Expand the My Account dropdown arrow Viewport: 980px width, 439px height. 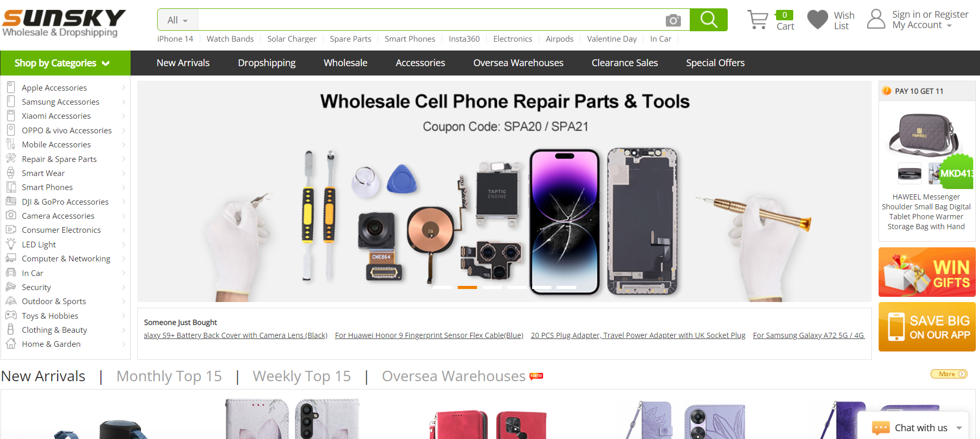tap(949, 26)
